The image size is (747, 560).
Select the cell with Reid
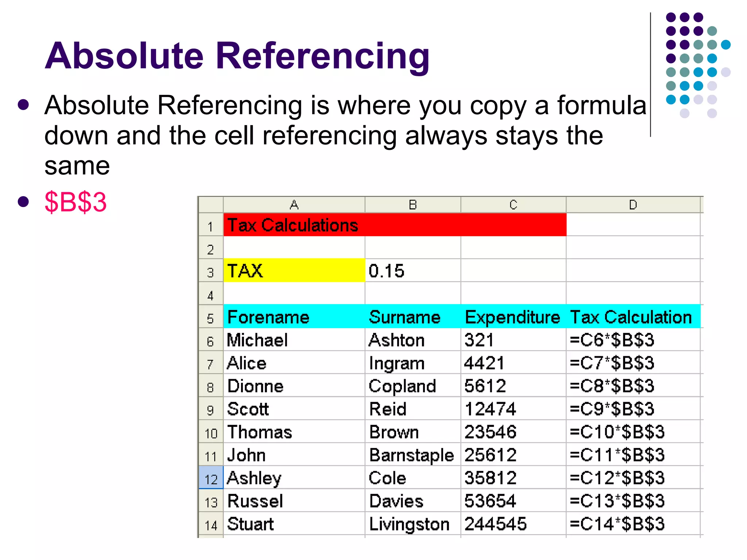(413, 409)
